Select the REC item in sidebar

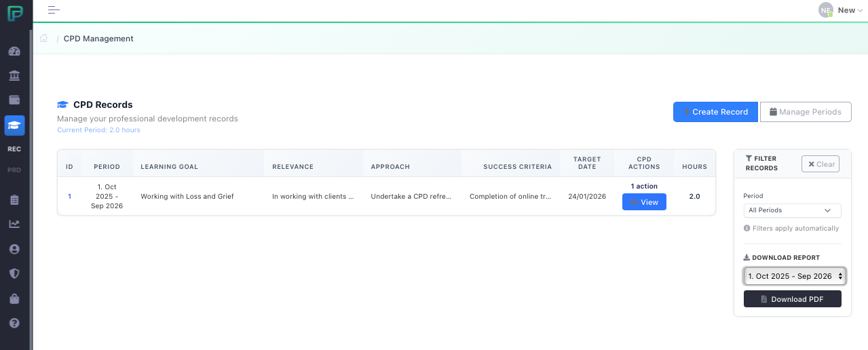click(14, 149)
